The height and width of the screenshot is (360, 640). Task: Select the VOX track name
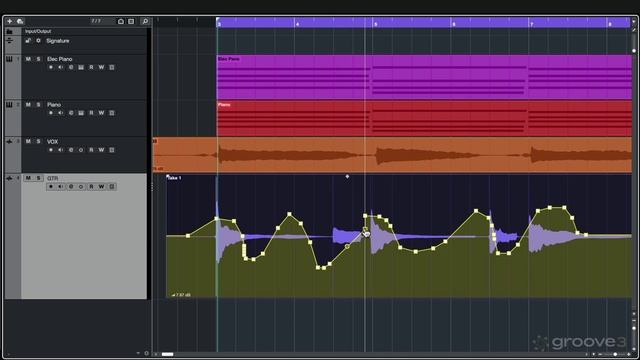pyautogui.click(x=52, y=142)
